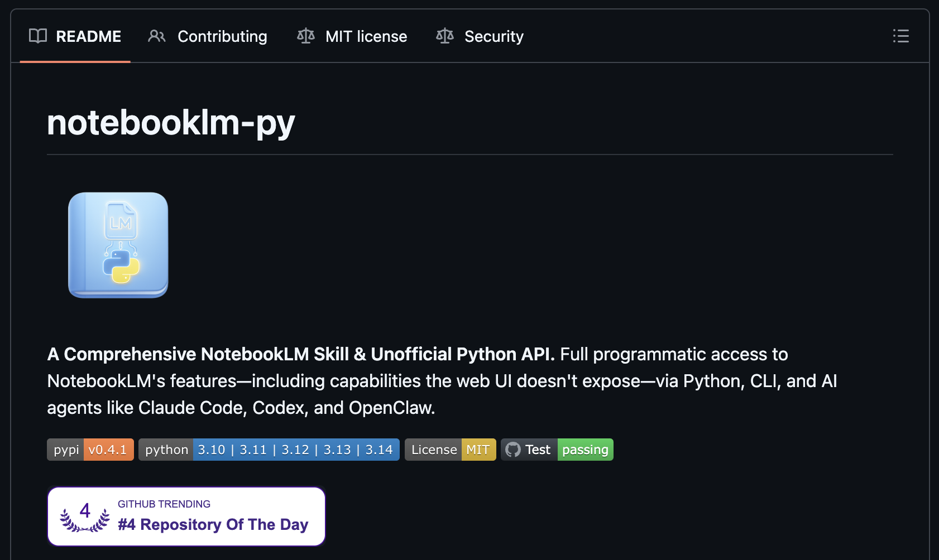Click the green passing status label
Image resolution: width=939 pixels, height=560 pixels.
[x=586, y=450]
